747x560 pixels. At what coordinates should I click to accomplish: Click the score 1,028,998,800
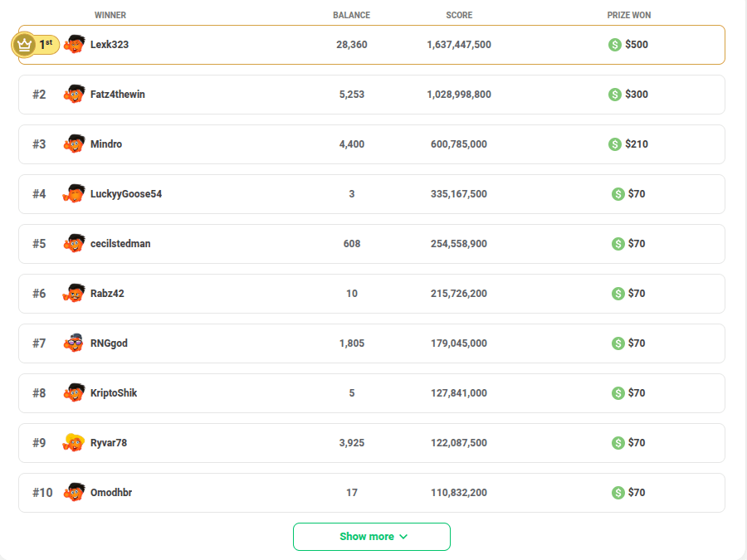pyautogui.click(x=459, y=95)
